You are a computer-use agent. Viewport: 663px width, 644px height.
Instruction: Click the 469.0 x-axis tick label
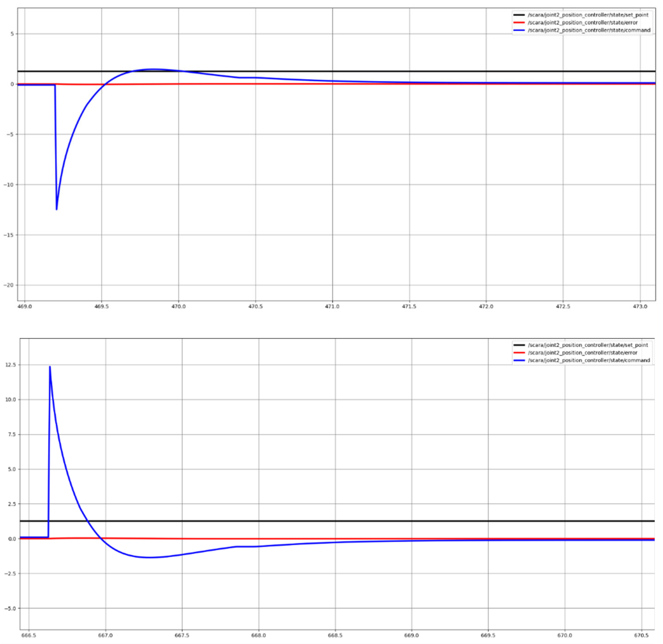(x=25, y=306)
